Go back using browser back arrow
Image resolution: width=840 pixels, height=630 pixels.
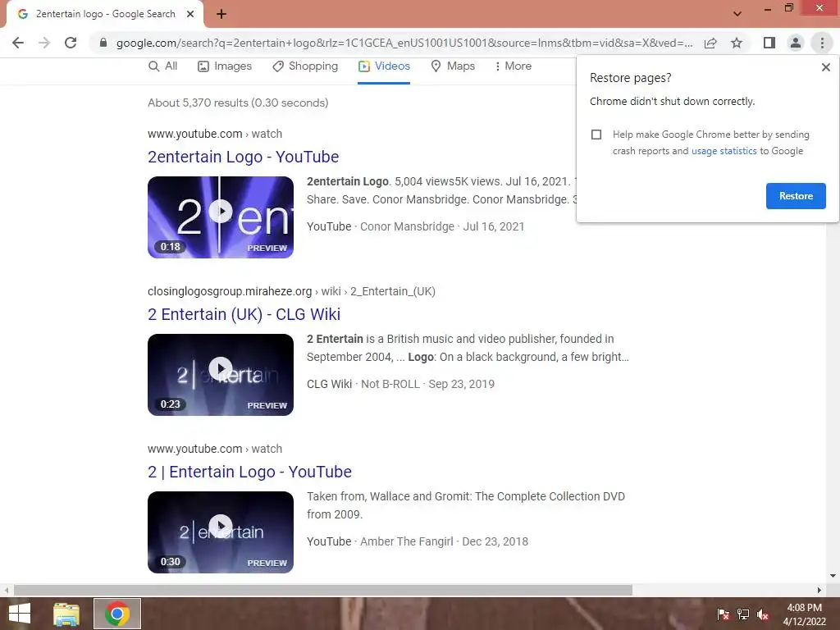[18, 43]
